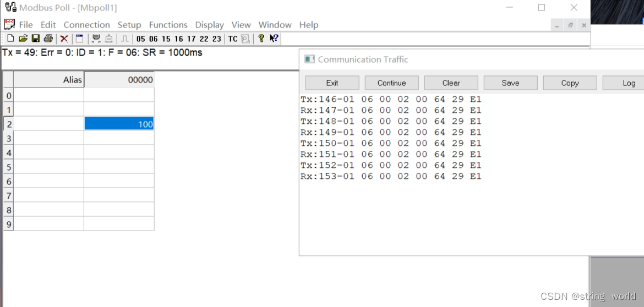Image resolution: width=644 pixels, height=307 pixels.
Task: Select row header 0
Action: pos(9,96)
